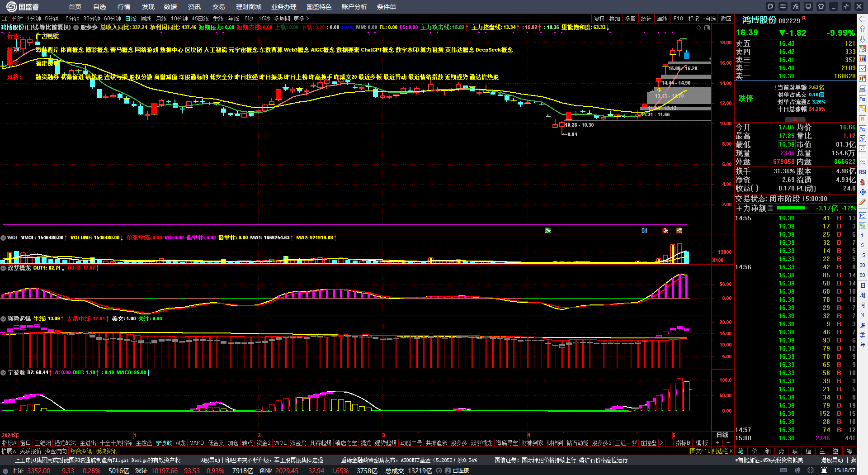Click the diamond icon at chart top right
This screenshot has height=475, width=868.
[x=699, y=28]
